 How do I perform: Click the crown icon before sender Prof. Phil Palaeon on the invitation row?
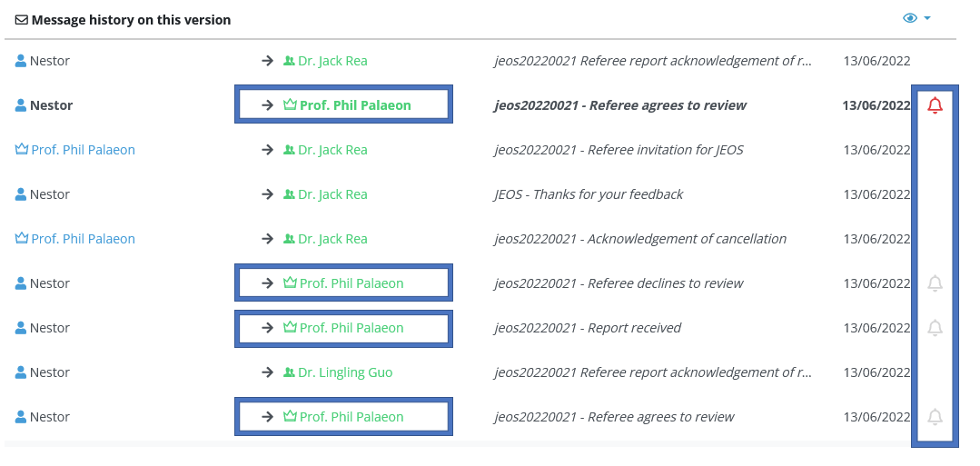click(22, 150)
